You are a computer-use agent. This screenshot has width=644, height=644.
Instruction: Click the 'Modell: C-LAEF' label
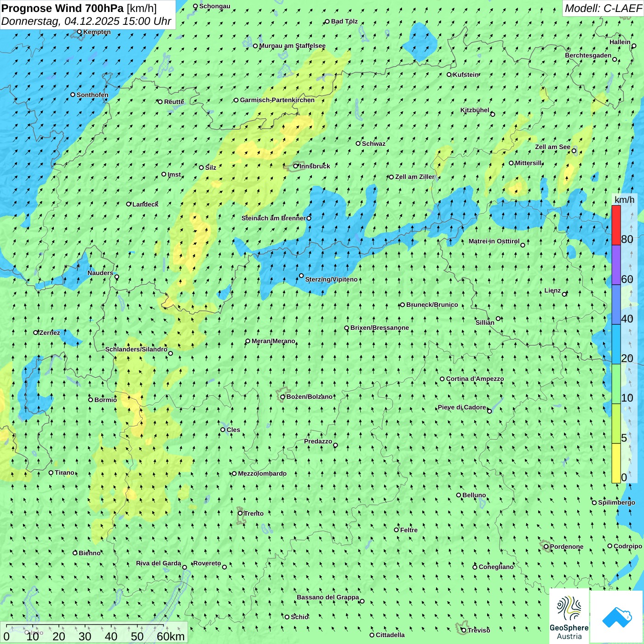[603, 8]
